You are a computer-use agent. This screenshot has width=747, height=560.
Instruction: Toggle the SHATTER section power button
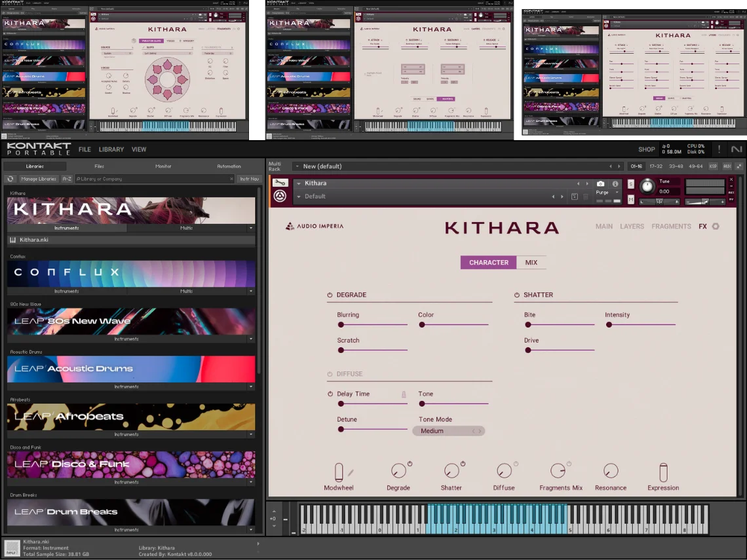pyautogui.click(x=517, y=295)
